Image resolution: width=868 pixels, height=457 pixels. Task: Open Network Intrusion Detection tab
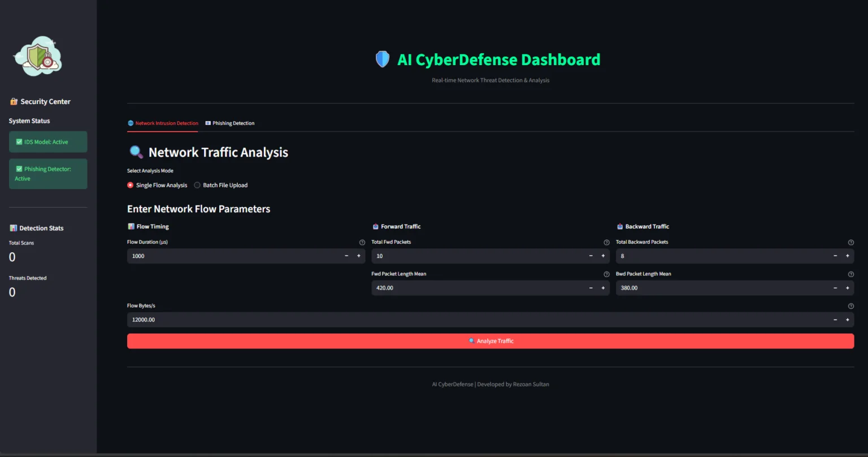pos(163,123)
